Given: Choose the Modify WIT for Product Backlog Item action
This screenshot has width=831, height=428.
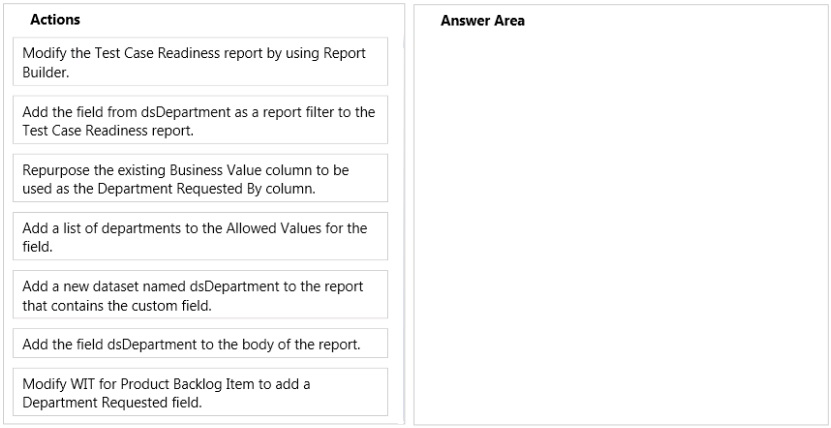Looking at the screenshot, I should pos(200,392).
